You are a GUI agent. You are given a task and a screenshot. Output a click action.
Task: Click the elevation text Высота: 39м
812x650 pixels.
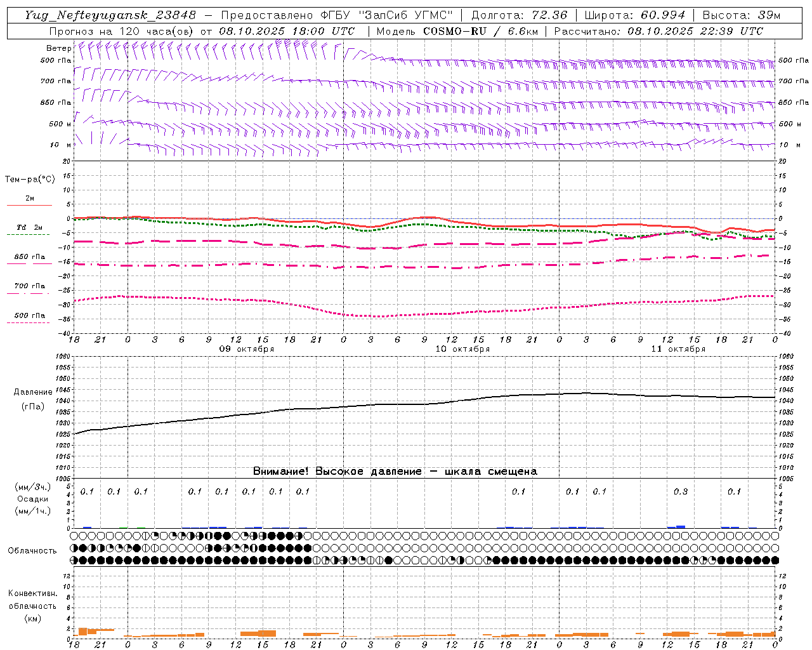coord(742,15)
